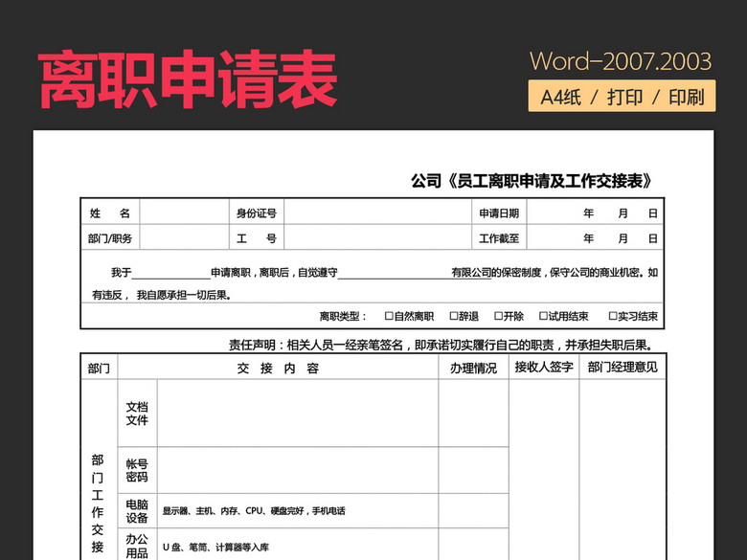The width and height of the screenshot is (747, 560).
Task: Click the 办理情况 cell for 电脑设备
Action: tap(473, 511)
